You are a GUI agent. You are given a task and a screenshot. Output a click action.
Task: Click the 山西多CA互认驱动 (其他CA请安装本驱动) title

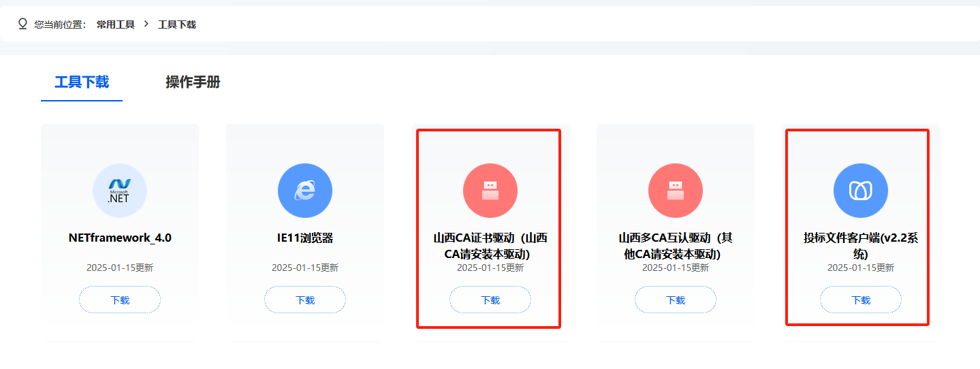pos(676,246)
